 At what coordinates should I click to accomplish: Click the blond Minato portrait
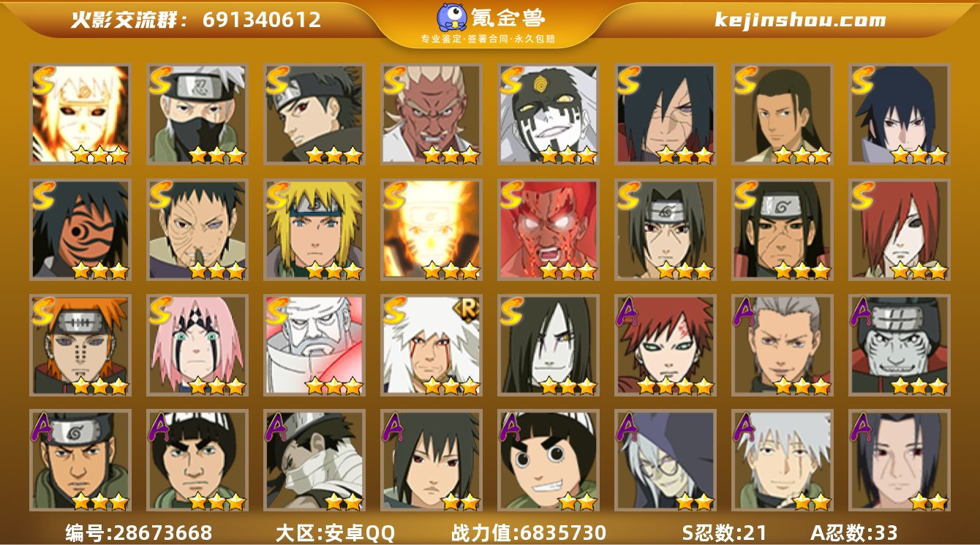(314, 229)
